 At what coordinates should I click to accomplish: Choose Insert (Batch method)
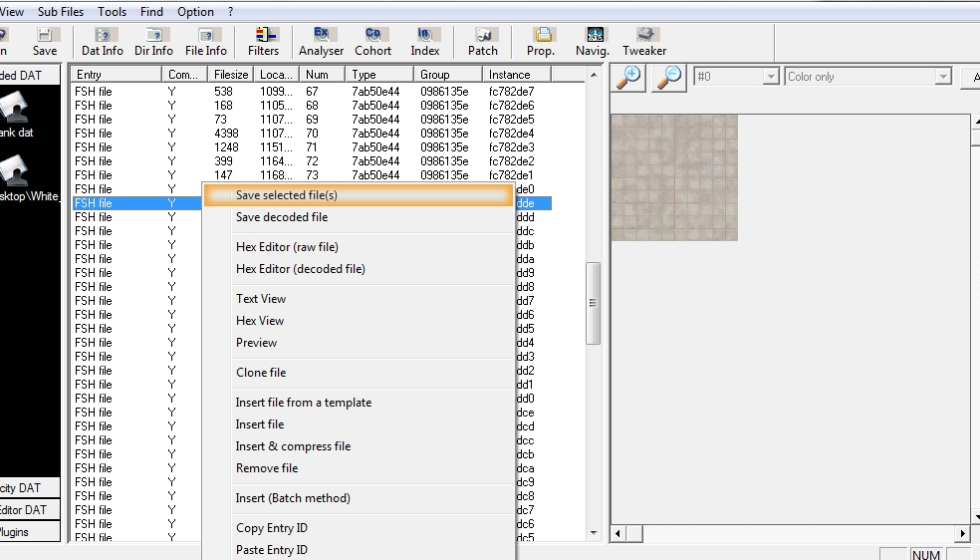(x=359, y=498)
